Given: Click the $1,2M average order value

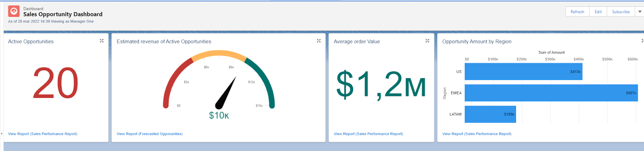Looking at the screenshot, I should 381,84.
